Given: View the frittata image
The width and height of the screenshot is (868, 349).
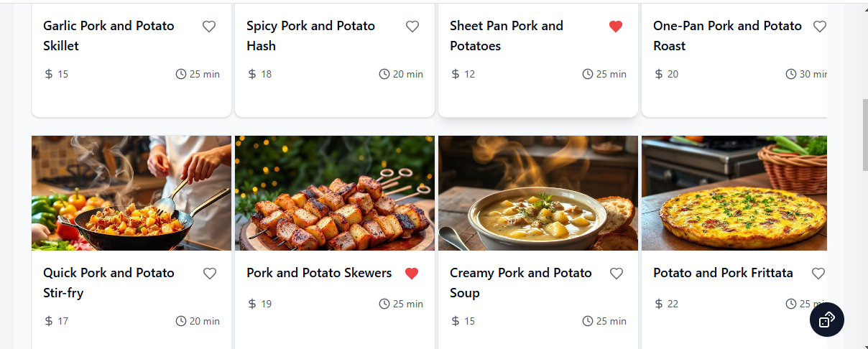Looking at the screenshot, I should point(734,193).
